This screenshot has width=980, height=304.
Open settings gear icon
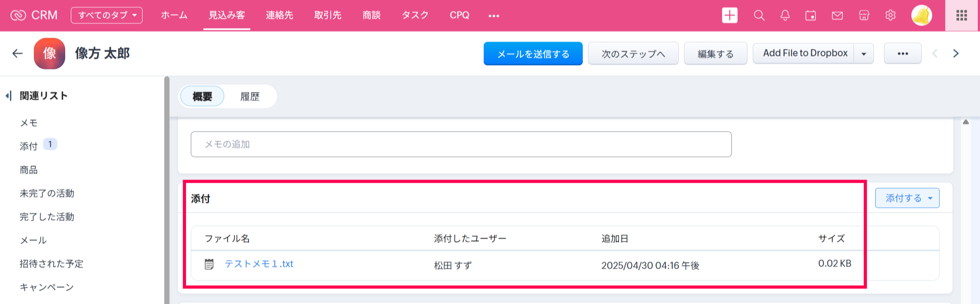coord(890,16)
